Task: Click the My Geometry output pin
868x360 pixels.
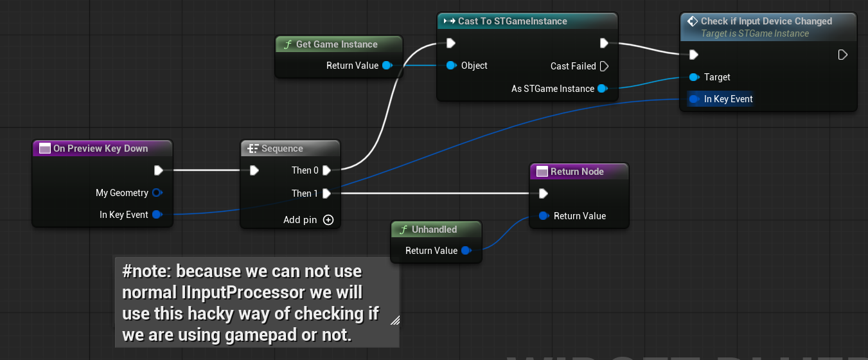Action: click(x=157, y=193)
